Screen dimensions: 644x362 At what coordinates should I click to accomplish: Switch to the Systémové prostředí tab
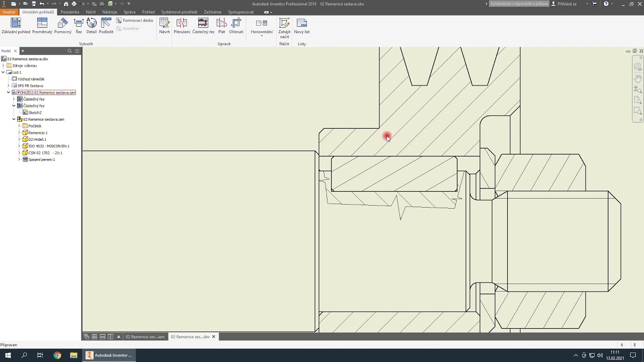pyautogui.click(x=179, y=12)
